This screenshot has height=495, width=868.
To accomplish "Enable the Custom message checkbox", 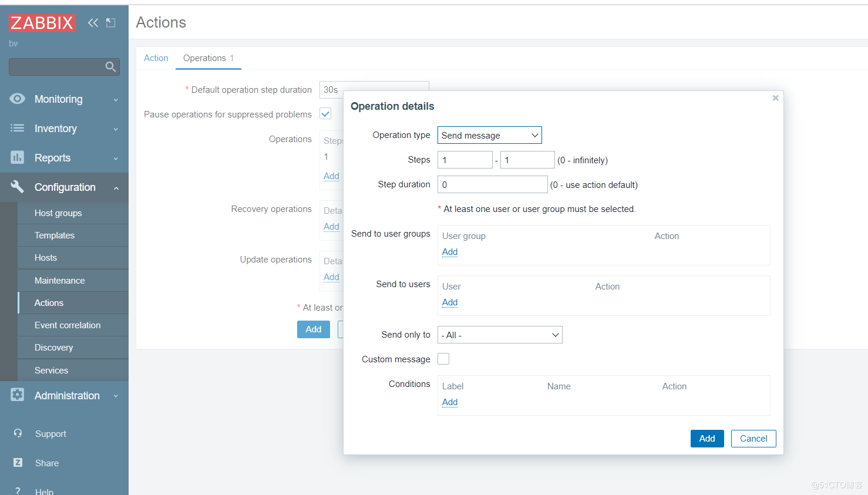I will (443, 359).
